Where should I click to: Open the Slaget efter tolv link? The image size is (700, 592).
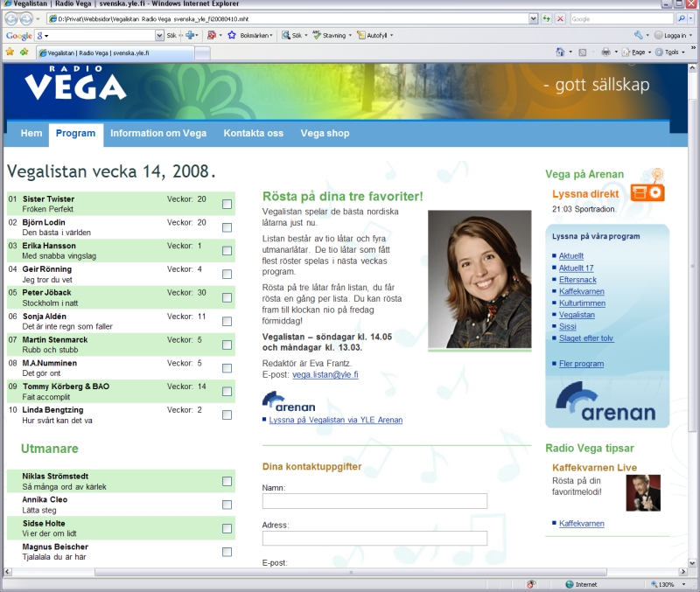[586, 338]
